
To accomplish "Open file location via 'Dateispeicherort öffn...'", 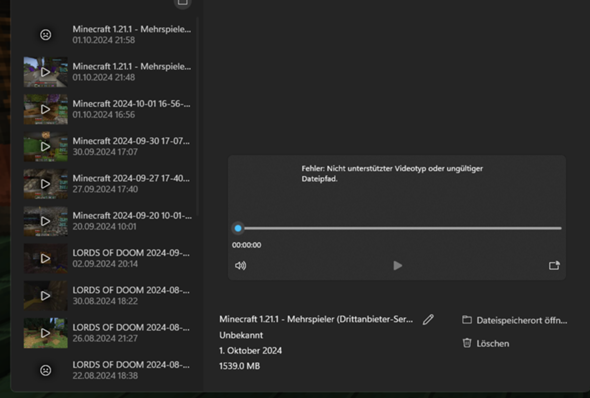I will coord(522,321).
